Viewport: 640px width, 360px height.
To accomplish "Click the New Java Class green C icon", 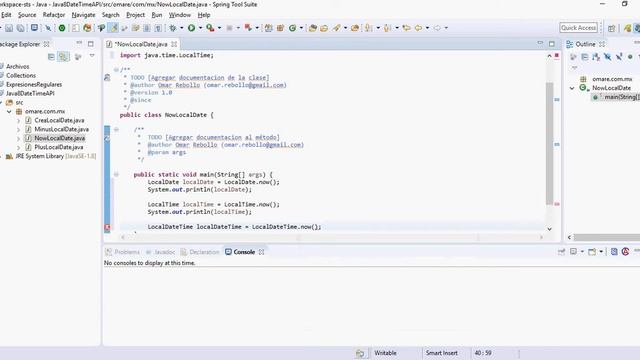I will click(292, 28).
